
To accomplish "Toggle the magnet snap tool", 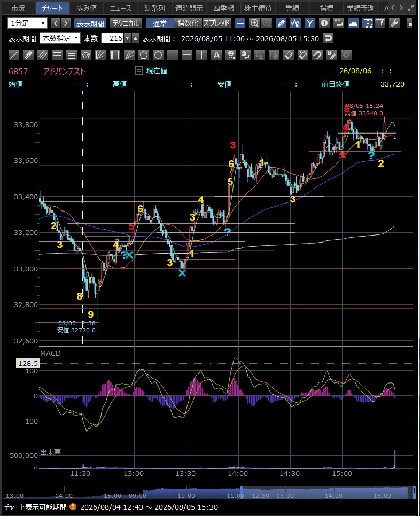I will pos(317,55).
